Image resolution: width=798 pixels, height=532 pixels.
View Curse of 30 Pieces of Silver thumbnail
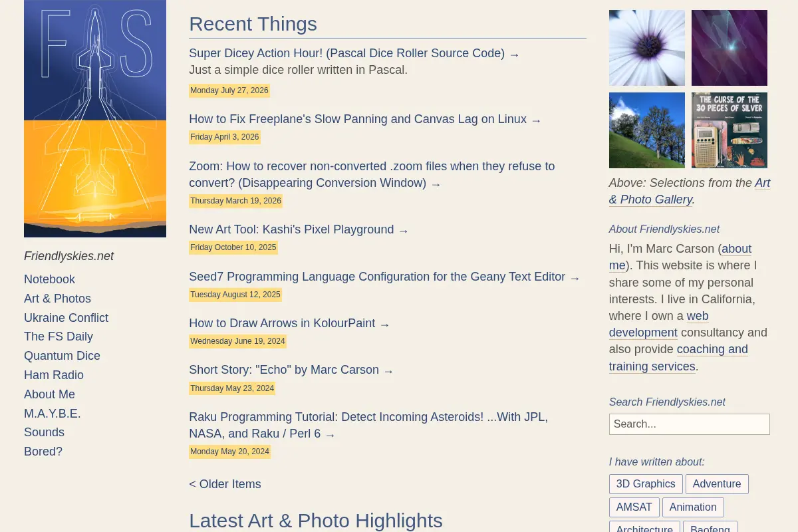730,130
